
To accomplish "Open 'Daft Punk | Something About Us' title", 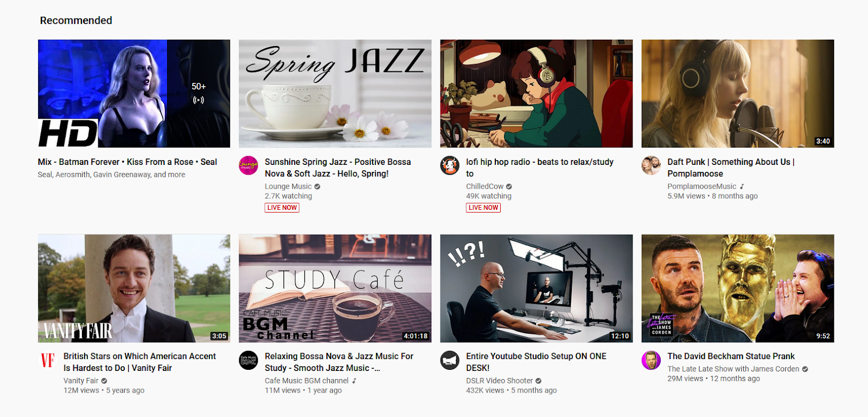I will pos(731,168).
